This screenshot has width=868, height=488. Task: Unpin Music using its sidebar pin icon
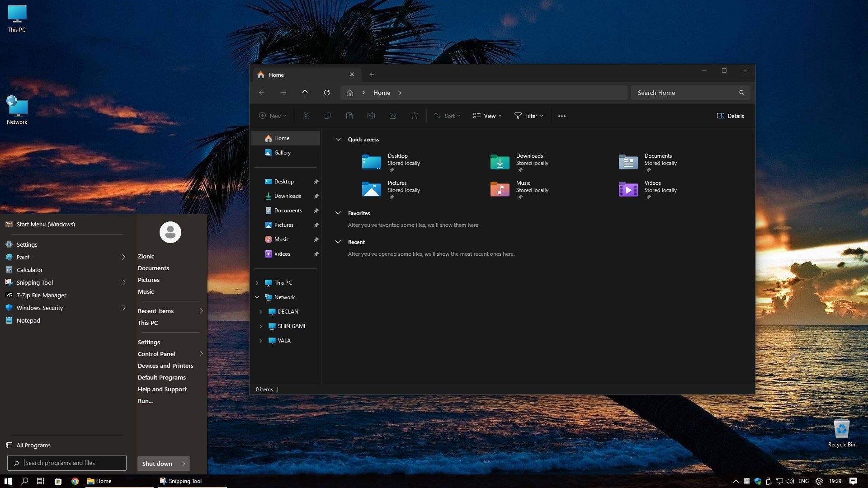pyautogui.click(x=316, y=239)
